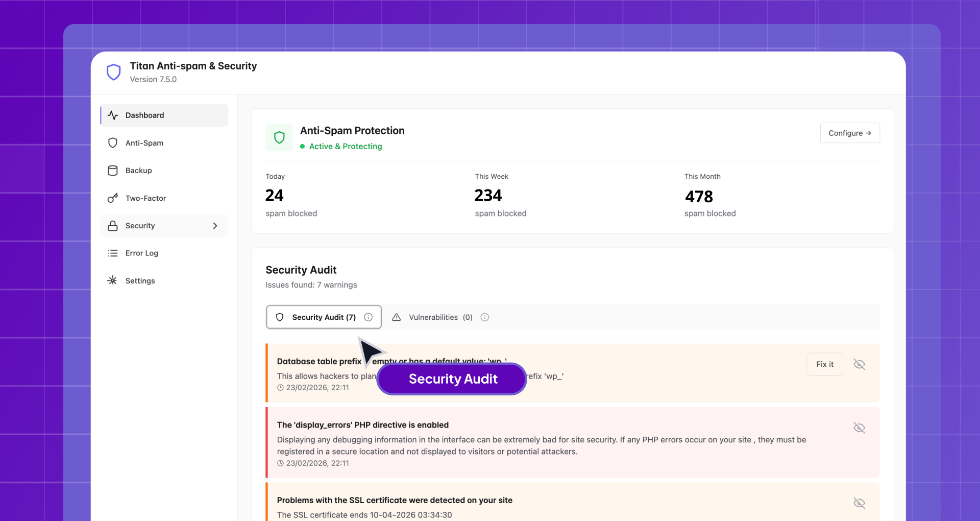Screen dimensions: 980x521
Task: Hide the SSL certificate problems warning
Action: (859, 503)
